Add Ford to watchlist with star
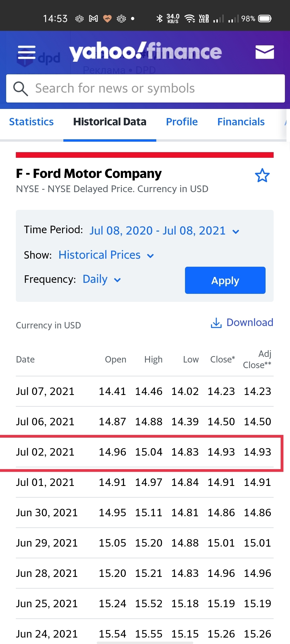The width and height of the screenshot is (290, 644). pos(262,175)
